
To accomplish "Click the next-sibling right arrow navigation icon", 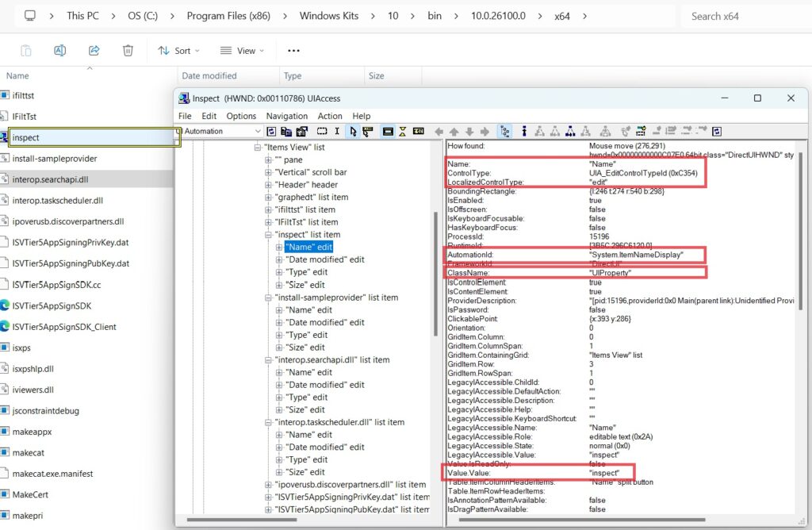I will [485, 130].
